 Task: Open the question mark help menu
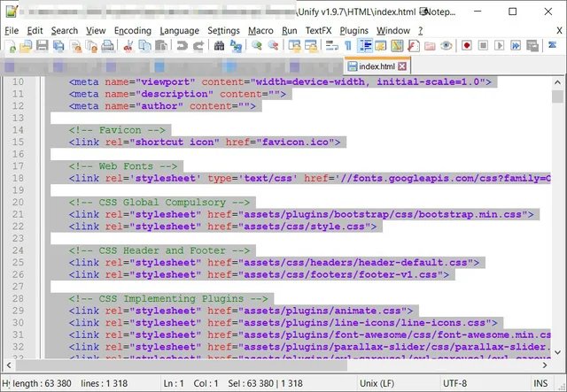420,31
